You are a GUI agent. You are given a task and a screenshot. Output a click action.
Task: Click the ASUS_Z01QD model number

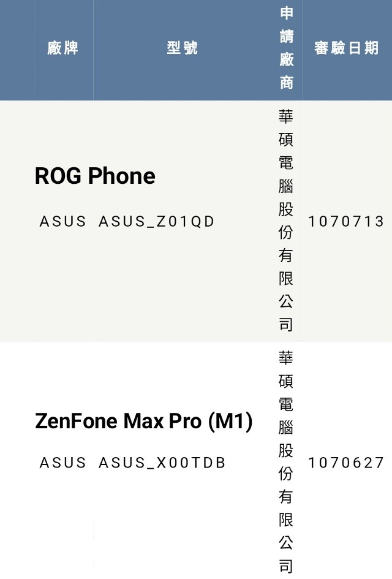tap(157, 222)
